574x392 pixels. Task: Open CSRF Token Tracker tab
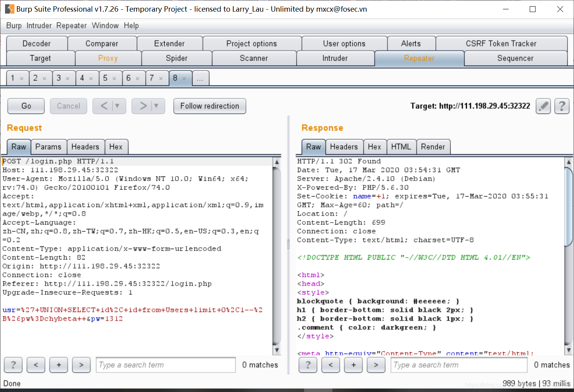pyautogui.click(x=501, y=44)
